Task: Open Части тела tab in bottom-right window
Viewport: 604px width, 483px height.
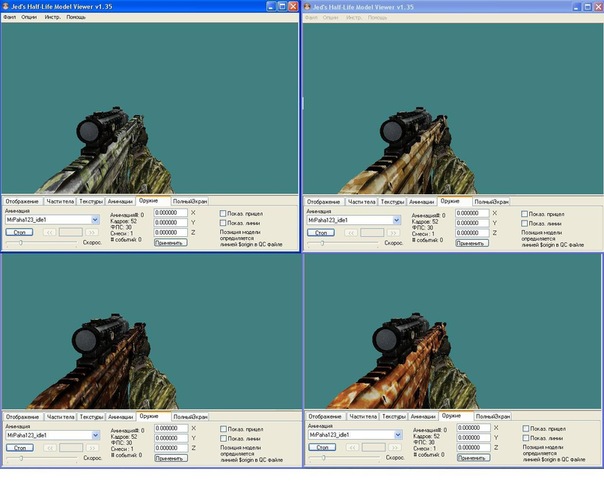Action: coord(363,416)
